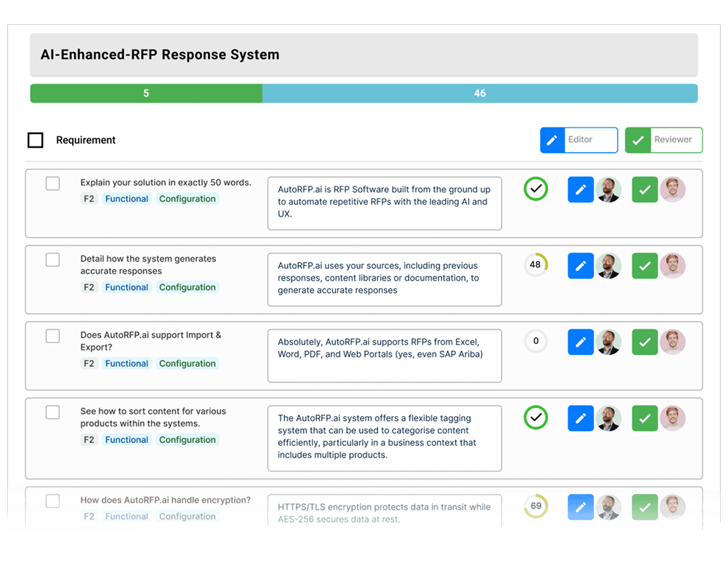The width and height of the screenshot is (728, 576).
Task: Click score 48 indicator
Action: (x=536, y=264)
